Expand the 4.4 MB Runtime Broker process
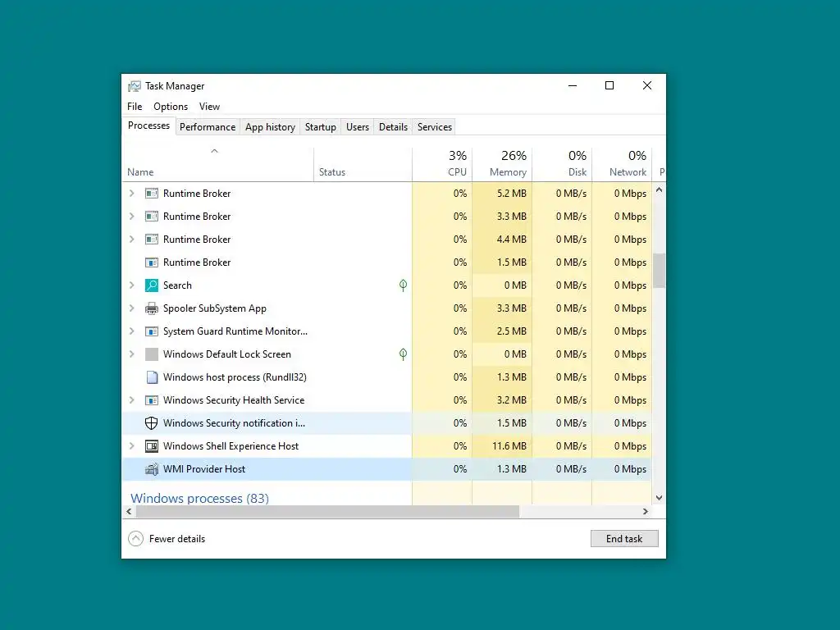This screenshot has width=840, height=630. click(132, 240)
